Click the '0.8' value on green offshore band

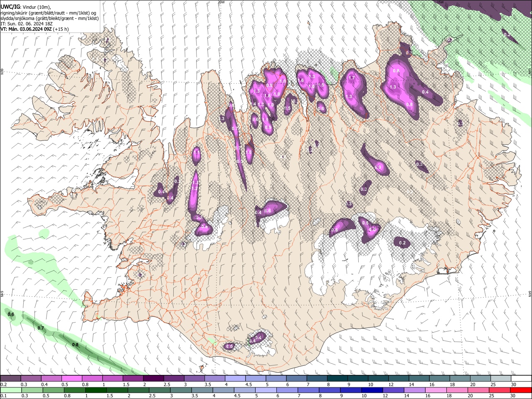tap(75, 345)
